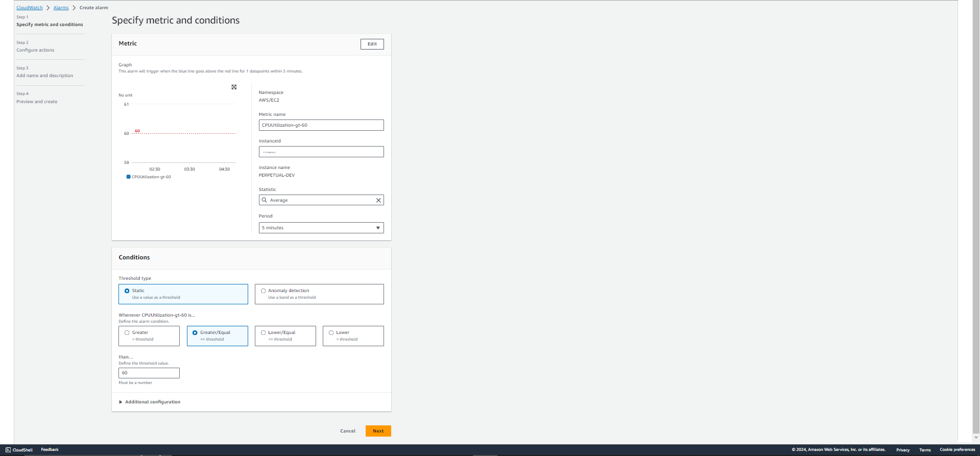Expand Additional configuration section
The width and height of the screenshot is (980, 456).
[150, 402]
